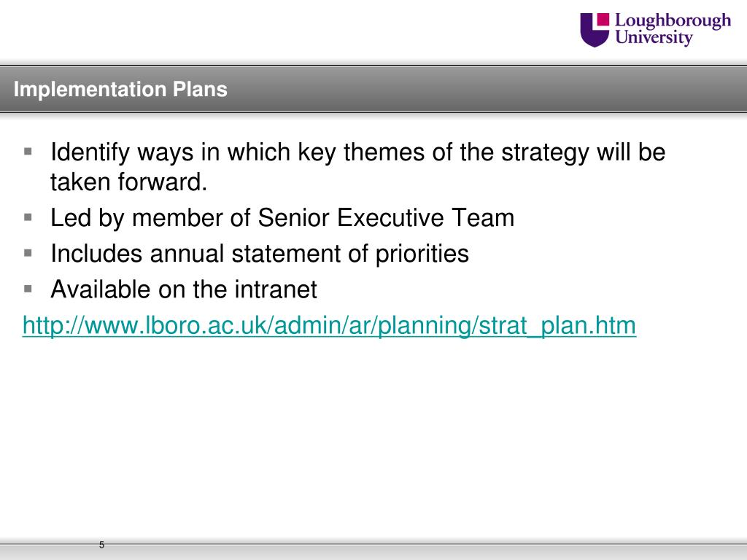Viewport: 747px width, 560px height.
Task: Click the pink square in the university logo
Action: pyautogui.click(x=603, y=18)
